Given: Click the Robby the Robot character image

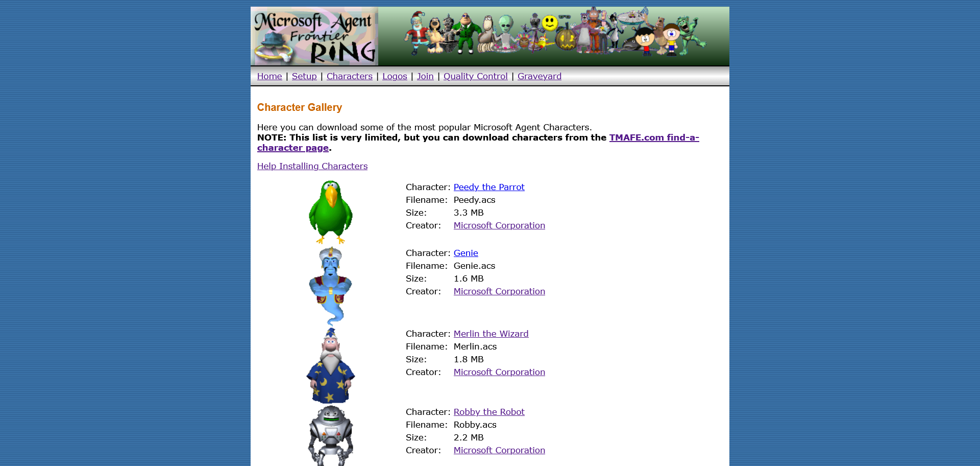Looking at the screenshot, I should coord(331,435).
